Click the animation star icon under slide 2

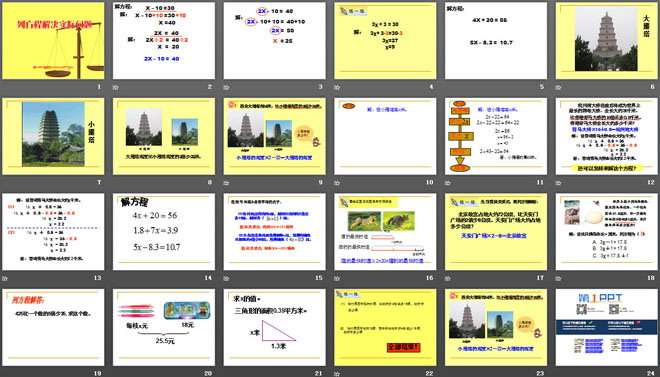pyautogui.click(x=115, y=88)
